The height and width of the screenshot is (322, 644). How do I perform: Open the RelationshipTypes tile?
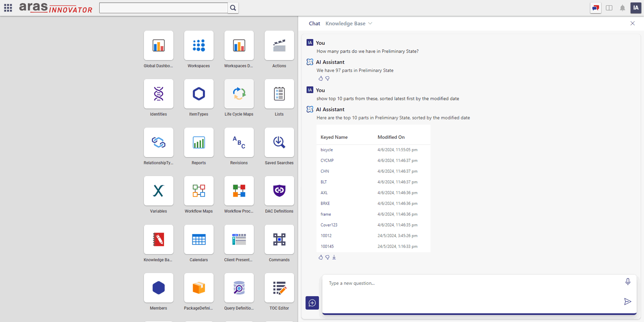(159, 142)
